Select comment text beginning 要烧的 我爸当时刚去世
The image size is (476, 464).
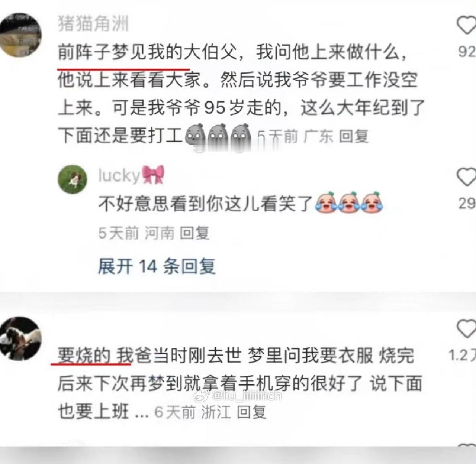point(240,383)
